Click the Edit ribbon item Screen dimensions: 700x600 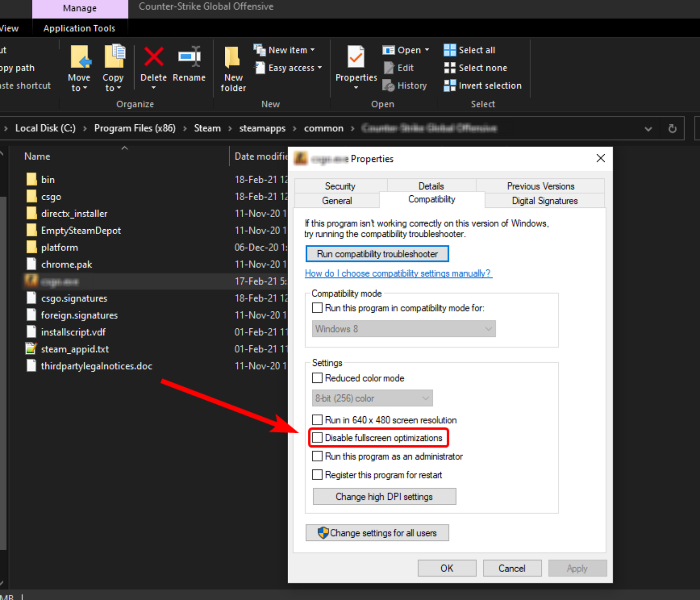(x=399, y=68)
